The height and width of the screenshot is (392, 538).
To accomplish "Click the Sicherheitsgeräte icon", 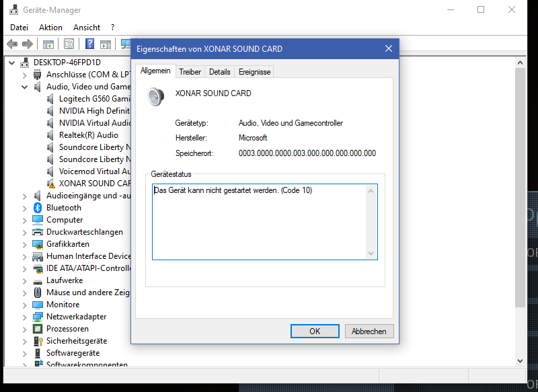I will pos(38,341).
